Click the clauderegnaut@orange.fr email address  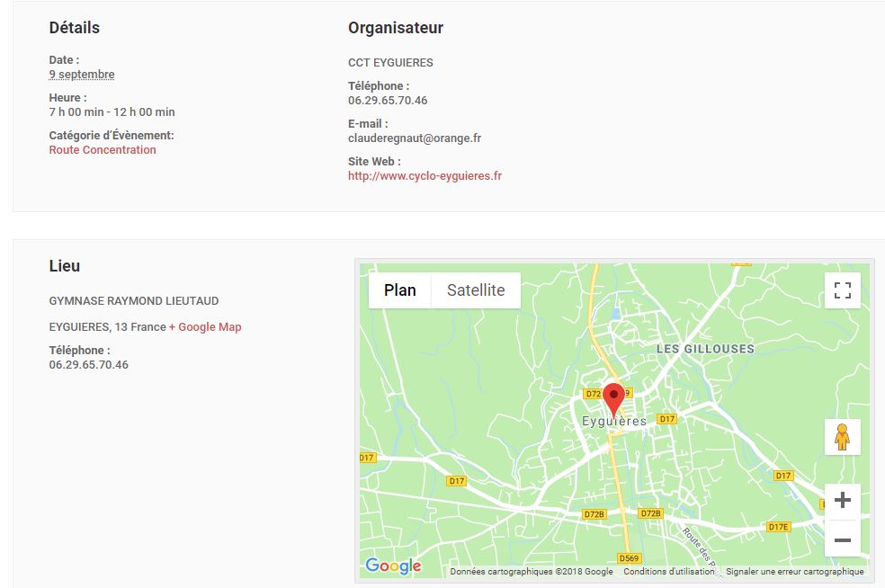[415, 138]
